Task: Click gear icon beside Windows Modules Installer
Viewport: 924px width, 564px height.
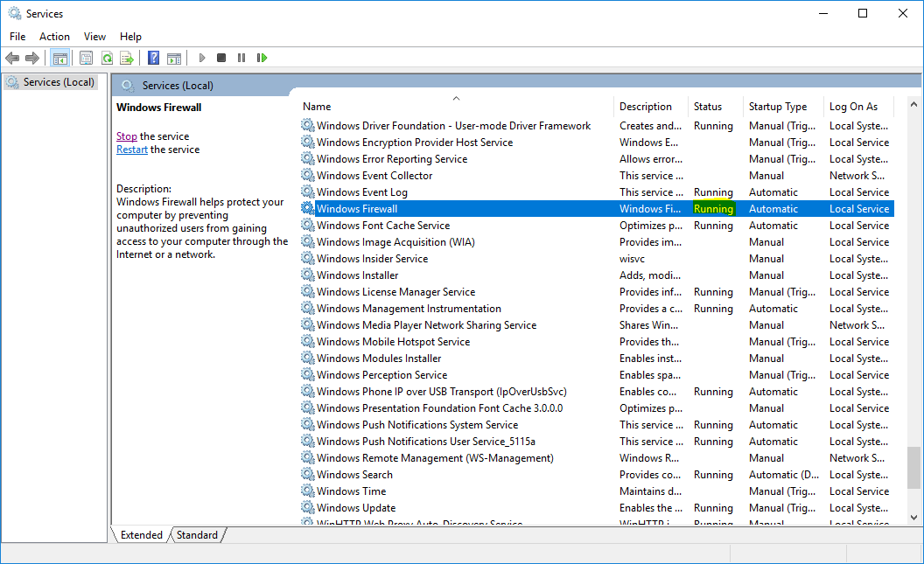Action: point(308,358)
